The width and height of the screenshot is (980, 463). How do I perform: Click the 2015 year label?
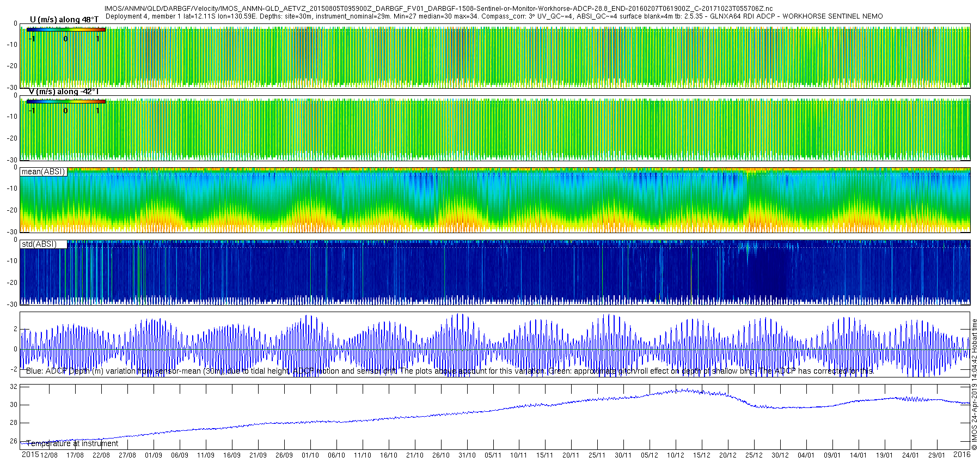(30, 454)
